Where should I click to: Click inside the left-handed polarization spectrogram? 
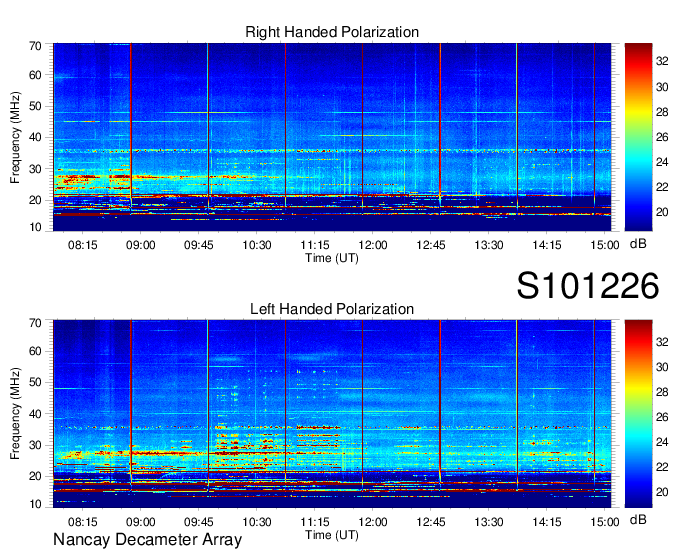(332, 413)
